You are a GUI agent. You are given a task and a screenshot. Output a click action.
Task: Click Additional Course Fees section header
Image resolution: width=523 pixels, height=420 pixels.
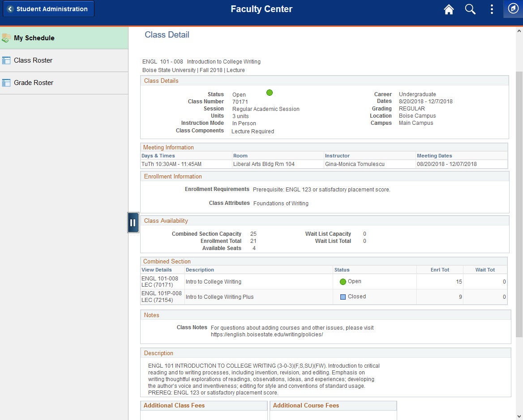306,405
